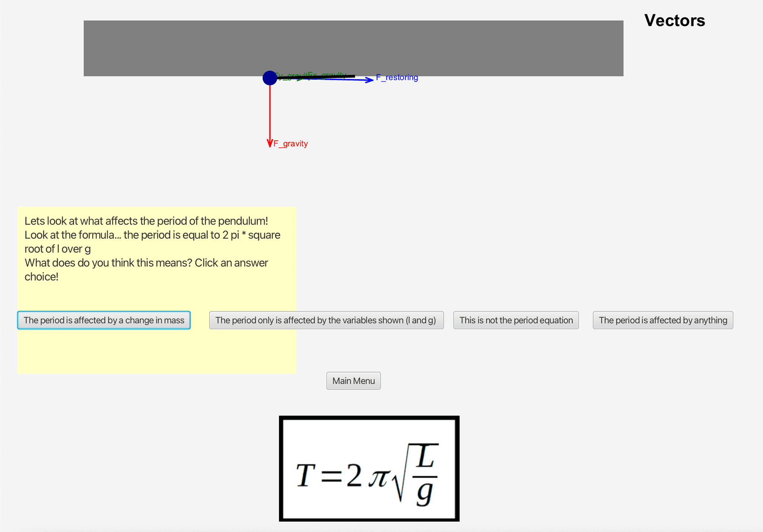The width and height of the screenshot is (763, 532).
Task: Click the F_restoring vector label
Action: [x=397, y=77]
